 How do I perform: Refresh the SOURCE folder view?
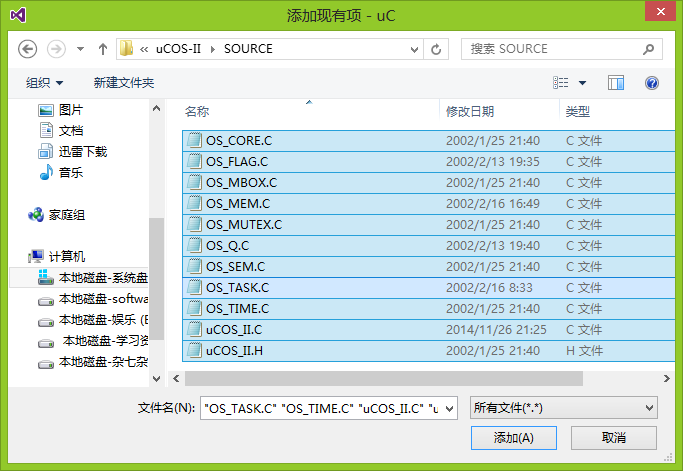click(x=436, y=49)
